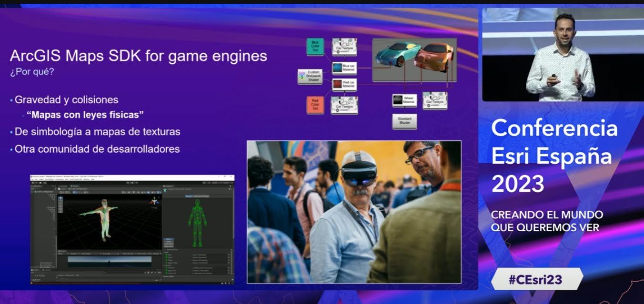This screenshot has height=304, width=644.
Task: Click the Car Texture node beside Wheel Material
Action: pos(435,100)
